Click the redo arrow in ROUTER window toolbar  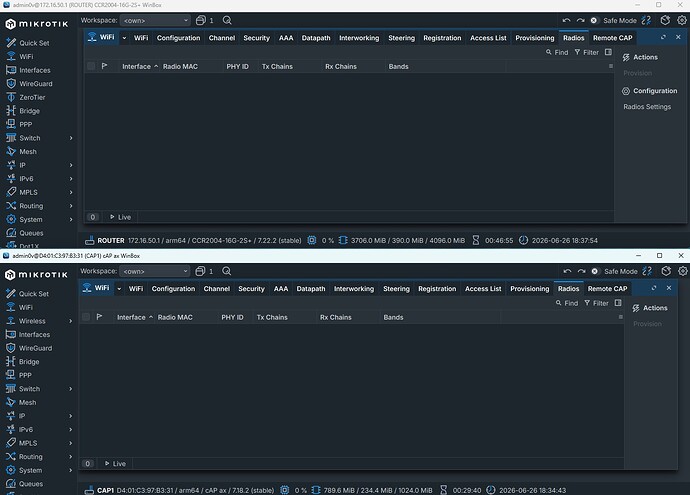pos(580,20)
